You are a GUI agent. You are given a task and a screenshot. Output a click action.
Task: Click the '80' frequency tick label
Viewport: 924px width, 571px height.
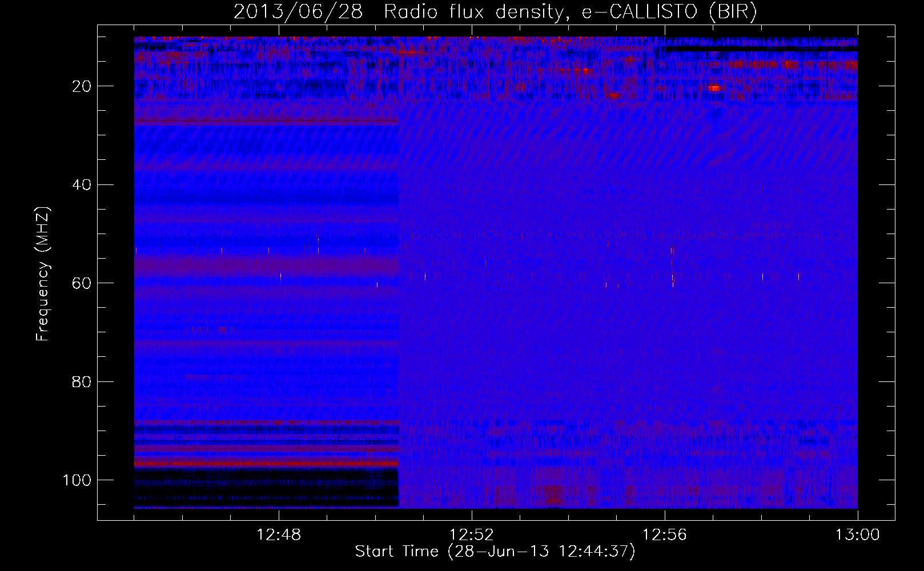tap(81, 381)
